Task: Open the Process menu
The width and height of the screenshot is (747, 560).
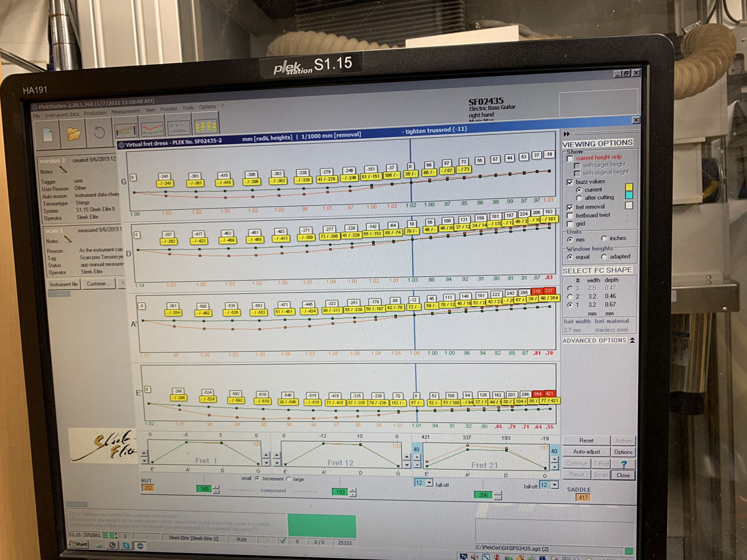Action: tap(169, 109)
